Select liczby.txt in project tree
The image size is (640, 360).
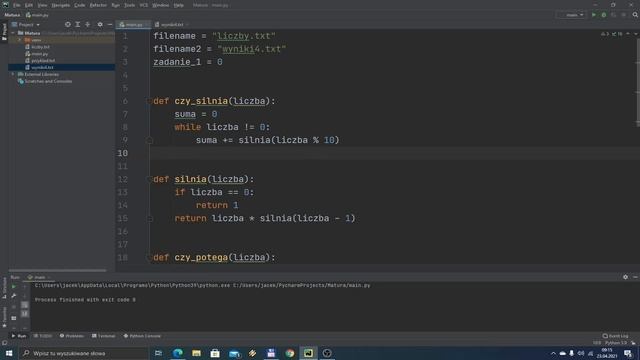pyautogui.click(x=40, y=47)
